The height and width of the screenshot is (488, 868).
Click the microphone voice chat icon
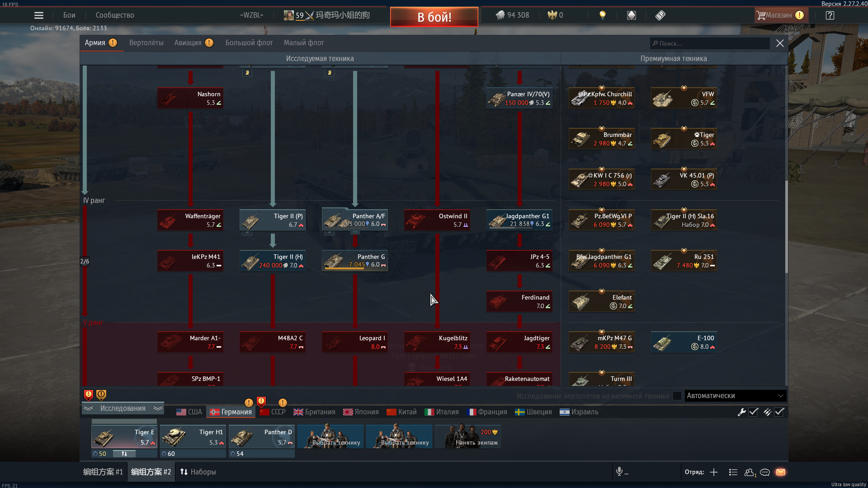pos(619,472)
